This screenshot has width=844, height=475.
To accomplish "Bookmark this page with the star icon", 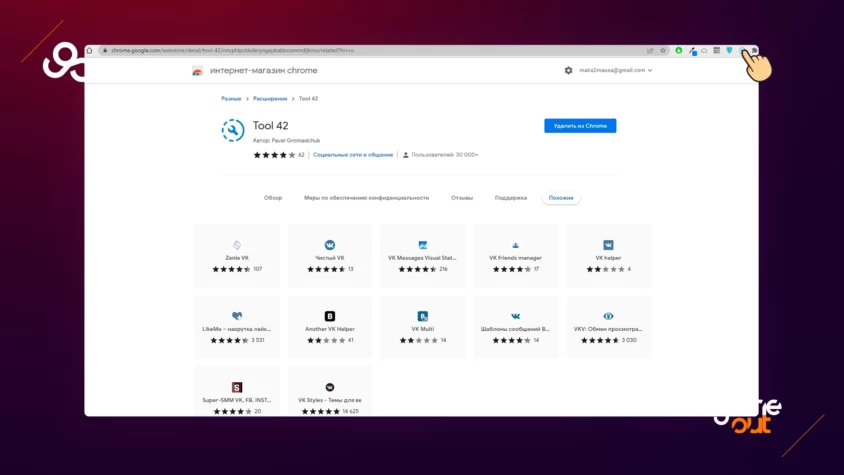I will click(x=663, y=50).
